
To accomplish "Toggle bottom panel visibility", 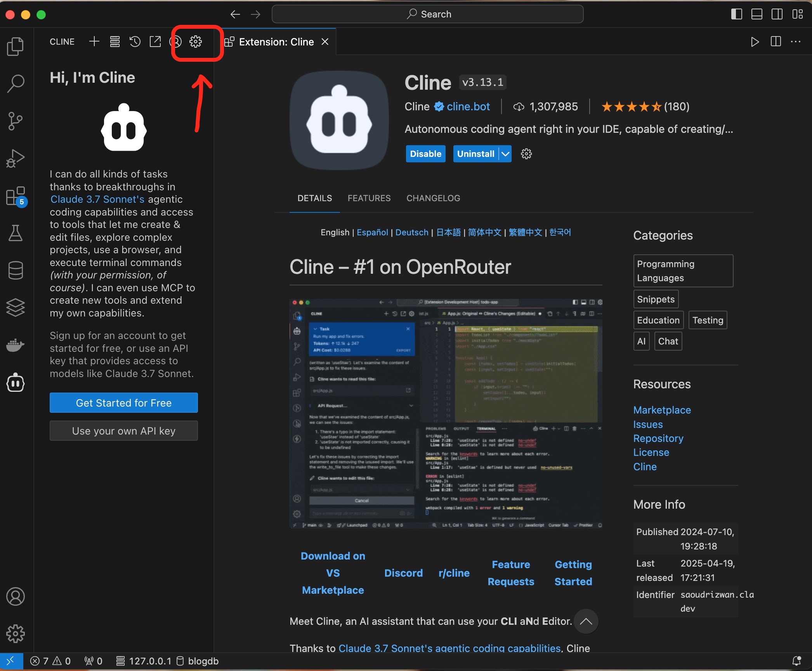I will [756, 14].
